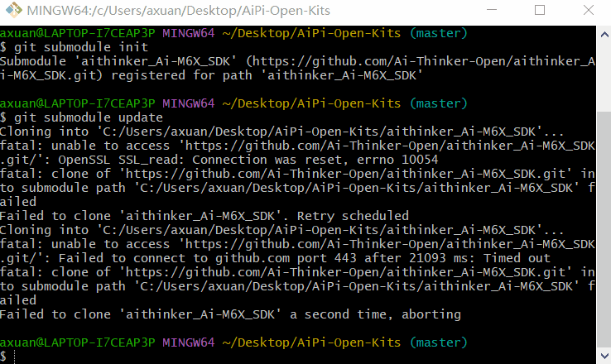The height and width of the screenshot is (364, 611).
Task: Click the 'errno 10054' error text
Action: pos(397,160)
